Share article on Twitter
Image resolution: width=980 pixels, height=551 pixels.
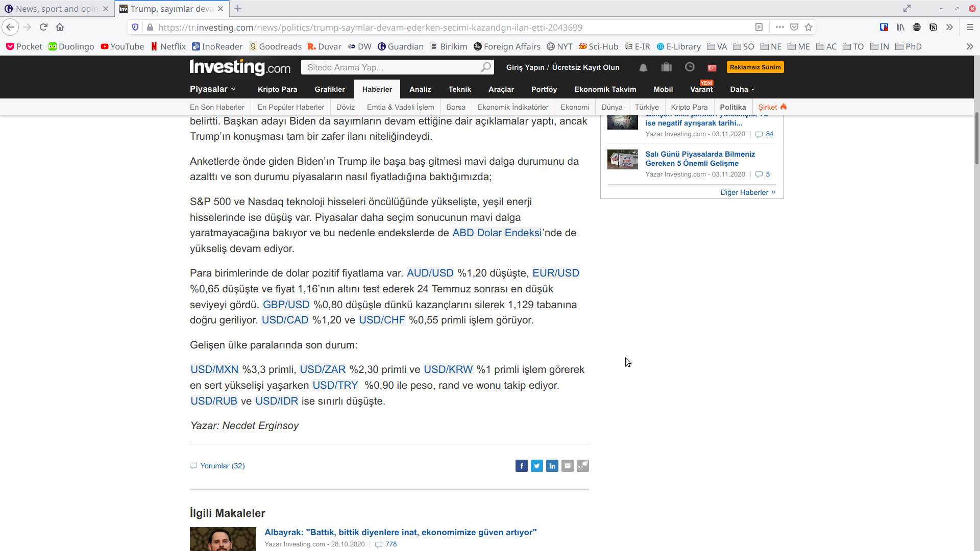tap(537, 466)
